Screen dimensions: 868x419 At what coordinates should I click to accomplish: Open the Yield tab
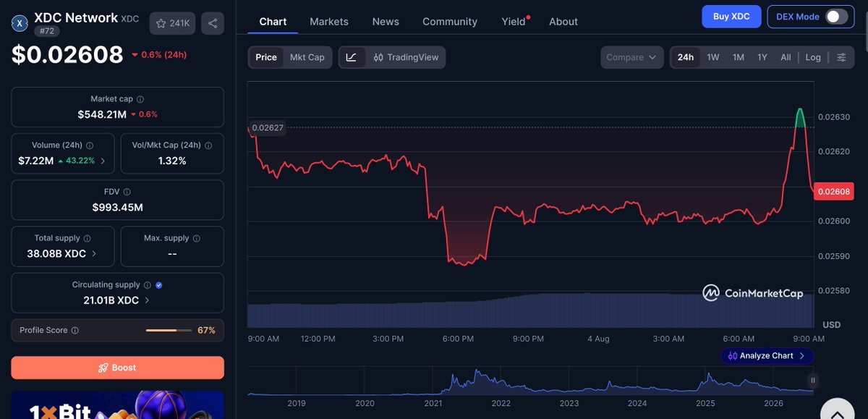click(514, 22)
